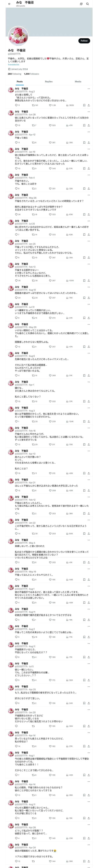This screenshot has height=868, width=98.
Task: Like the Jan 25 post
Action: 51,258
